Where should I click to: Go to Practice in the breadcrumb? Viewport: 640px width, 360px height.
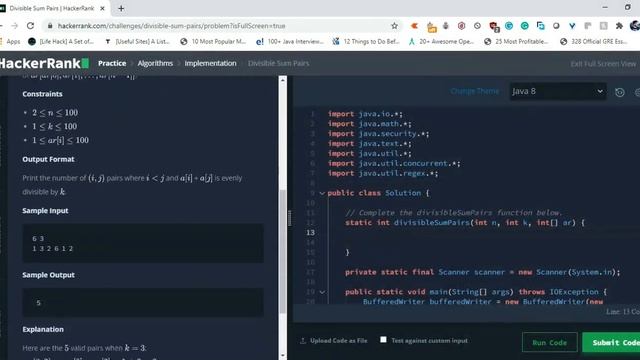click(112, 63)
